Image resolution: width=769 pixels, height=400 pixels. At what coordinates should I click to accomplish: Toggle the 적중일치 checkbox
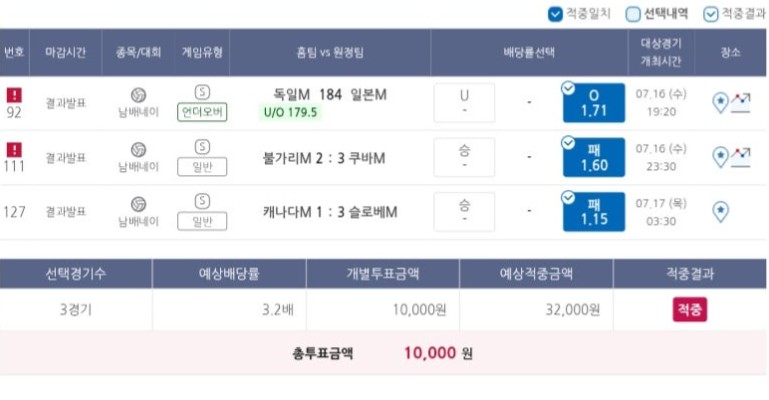pos(555,14)
